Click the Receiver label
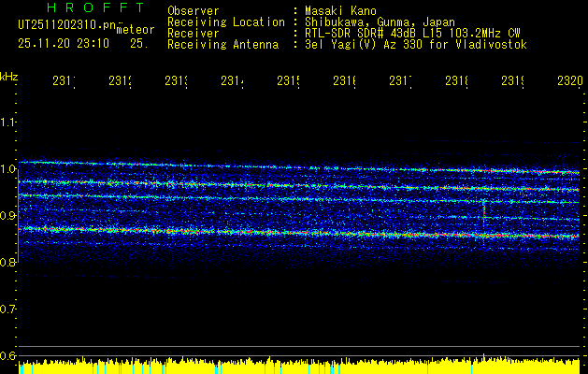 pyautogui.click(x=194, y=34)
